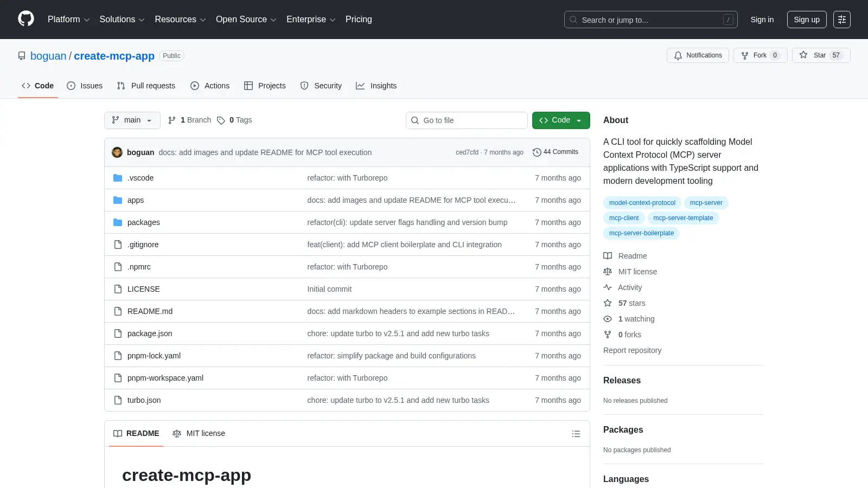This screenshot has width=868, height=488.
Task: Click the Sign up button
Action: (807, 20)
